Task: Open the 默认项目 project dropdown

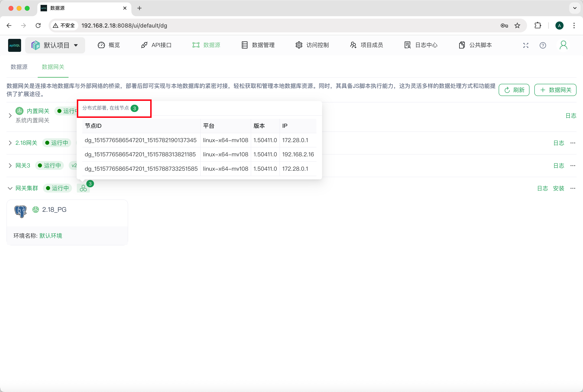Action: 55,45
